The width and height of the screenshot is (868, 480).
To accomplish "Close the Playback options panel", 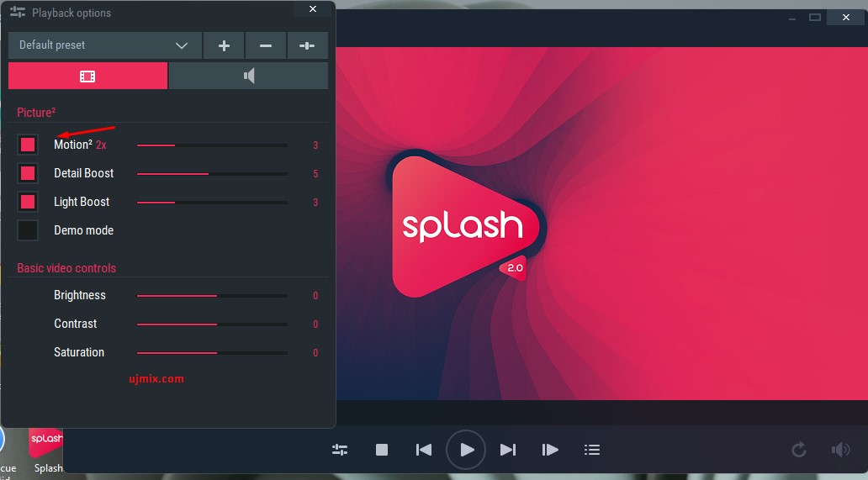I will tap(313, 9).
